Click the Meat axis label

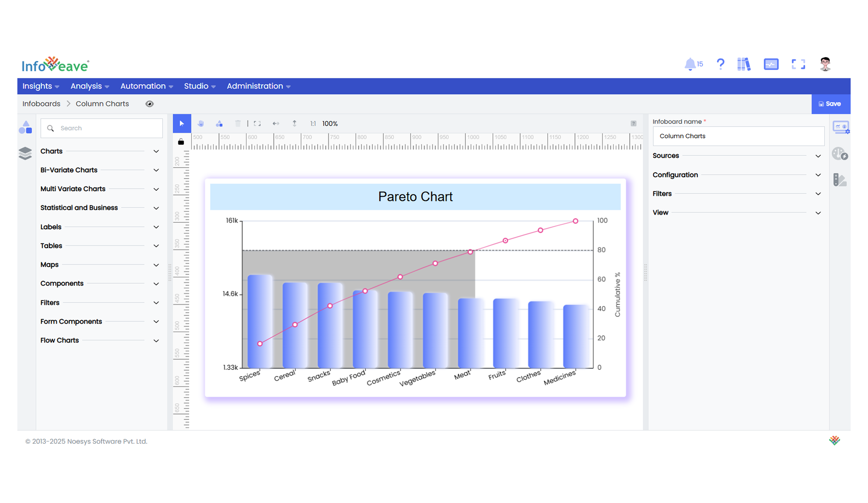point(463,375)
